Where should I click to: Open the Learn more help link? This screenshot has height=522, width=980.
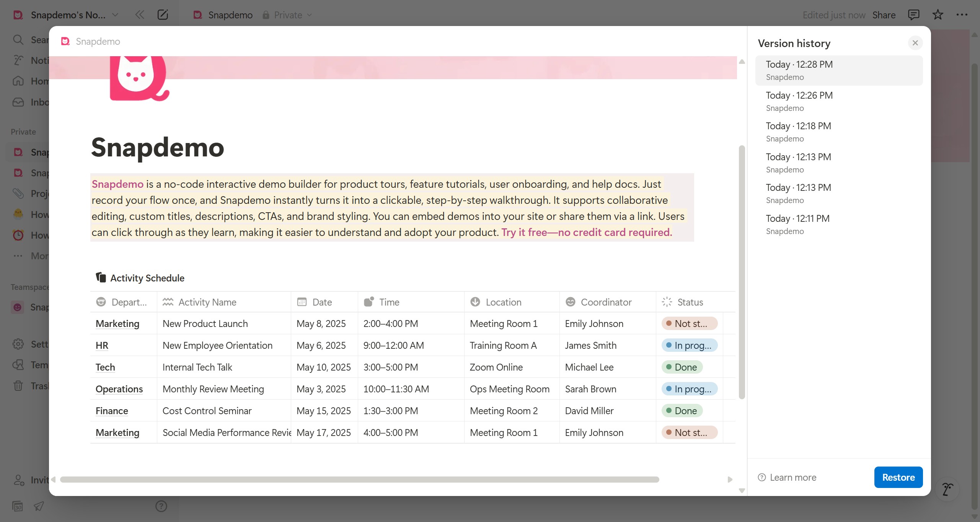click(x=787, y=477)
